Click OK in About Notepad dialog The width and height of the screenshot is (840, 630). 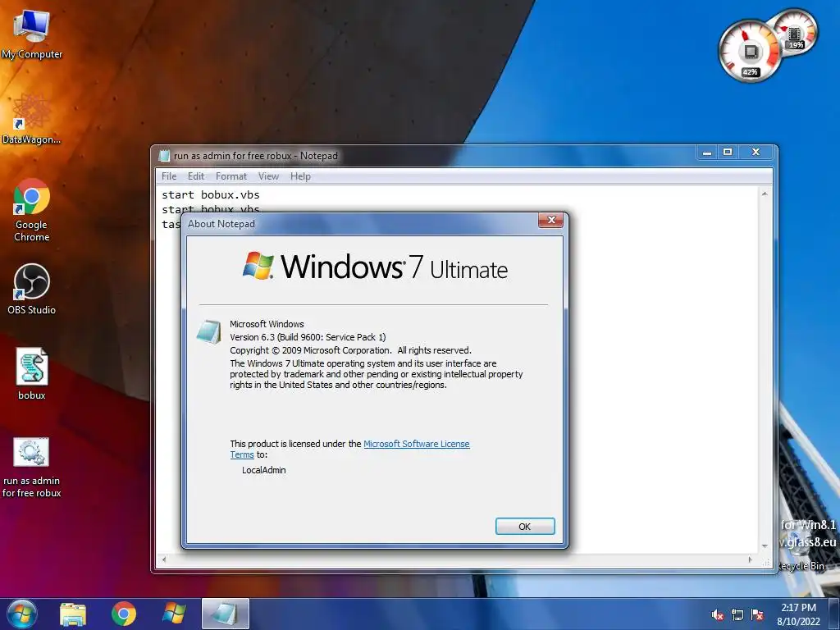(x=525, y=527)
